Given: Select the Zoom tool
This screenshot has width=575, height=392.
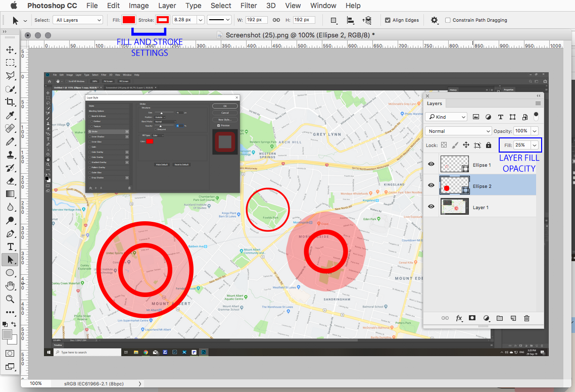Looking at the screenshot, I should (10, 299).
